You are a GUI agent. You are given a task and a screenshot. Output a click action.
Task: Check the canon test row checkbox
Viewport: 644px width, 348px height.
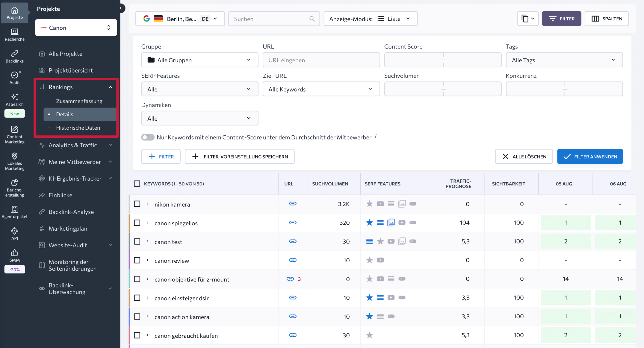point(137,241)
